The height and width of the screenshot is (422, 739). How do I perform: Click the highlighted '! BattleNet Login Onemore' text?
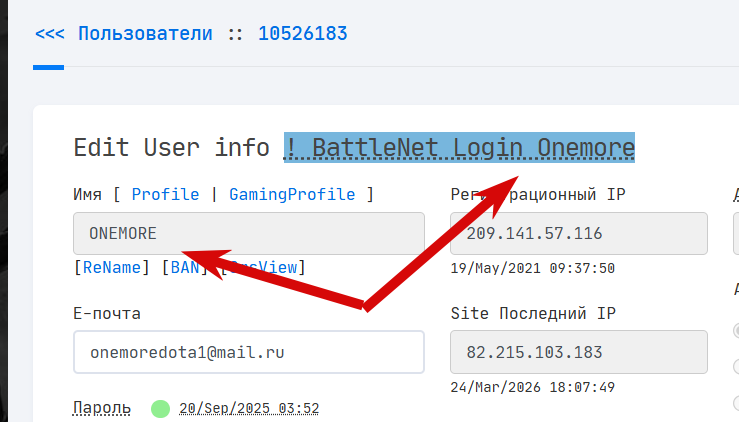tap(460, 148)
